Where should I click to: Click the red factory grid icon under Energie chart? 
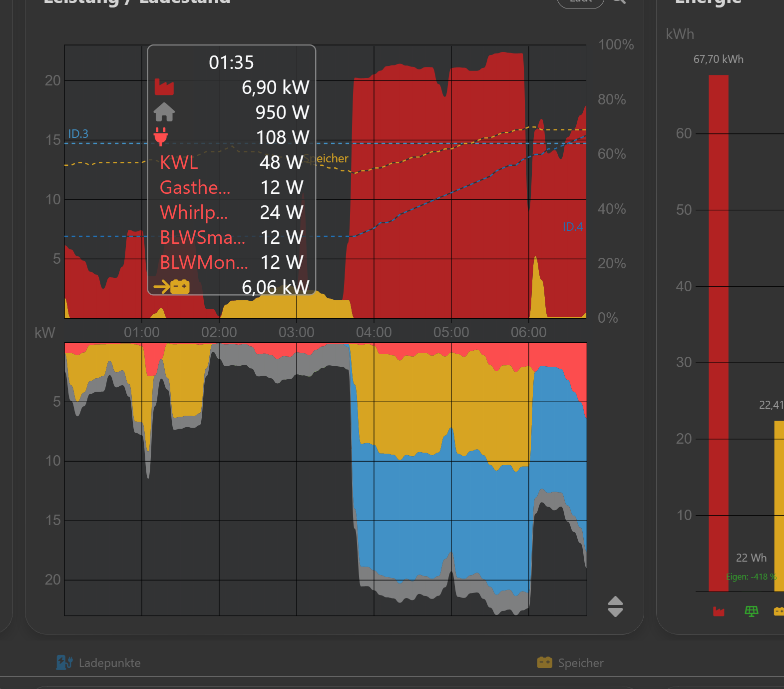pyautogui.click(x=719, y=611)
